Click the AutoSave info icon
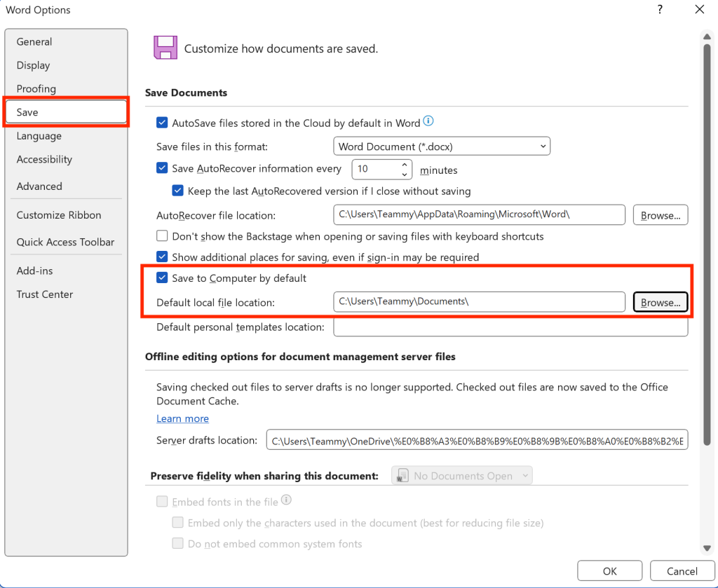Screen dimensions: 718x588 pos(429,122)
